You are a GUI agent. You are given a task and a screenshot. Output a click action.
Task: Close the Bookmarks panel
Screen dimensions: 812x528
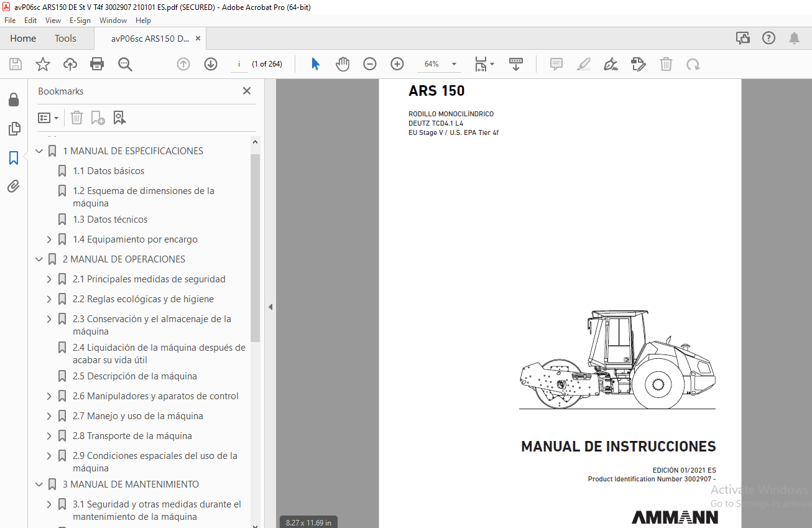click(x=247, y=91)
